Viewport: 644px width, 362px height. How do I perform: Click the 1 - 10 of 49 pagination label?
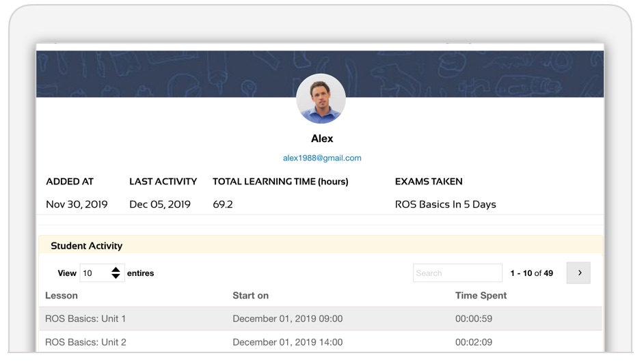click(x=532, y=273)
